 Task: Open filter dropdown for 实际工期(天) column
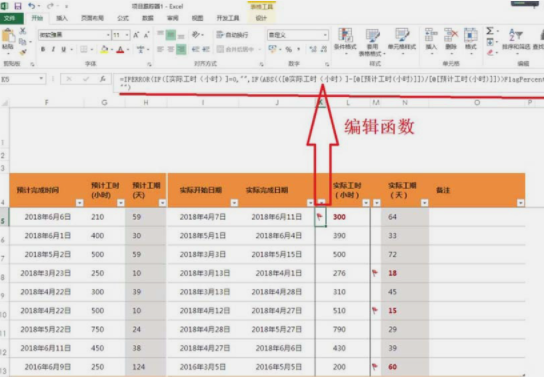[425, 203]
